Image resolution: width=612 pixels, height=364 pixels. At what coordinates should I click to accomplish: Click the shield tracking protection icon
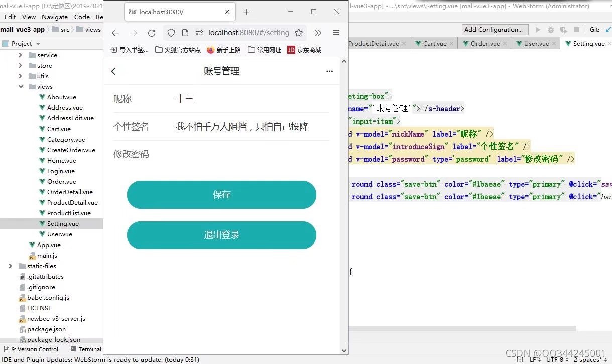tap(171, 33)
